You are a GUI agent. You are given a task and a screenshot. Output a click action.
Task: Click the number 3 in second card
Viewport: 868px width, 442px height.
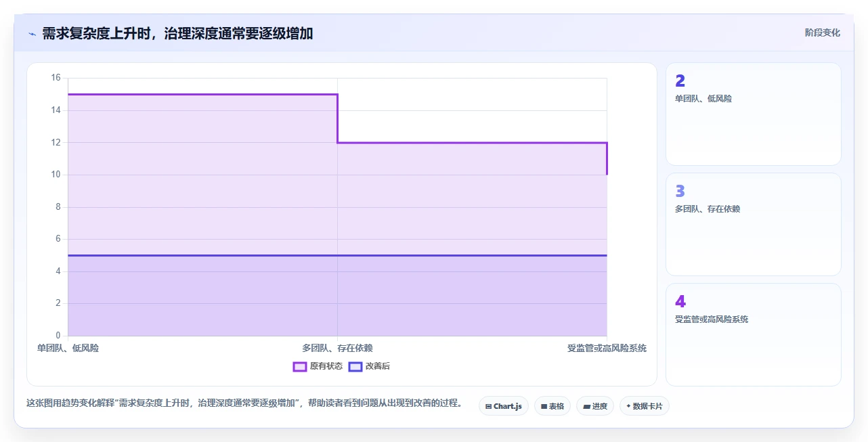coord(680,191)
